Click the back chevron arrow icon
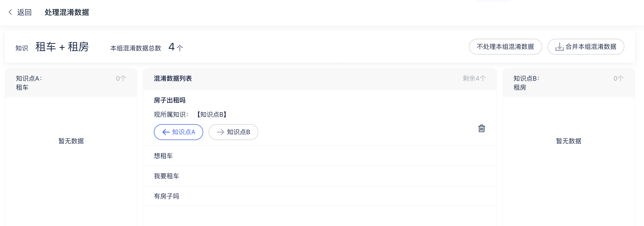The height and width of the screenshot is (226, 644). [x=11, y=12]
